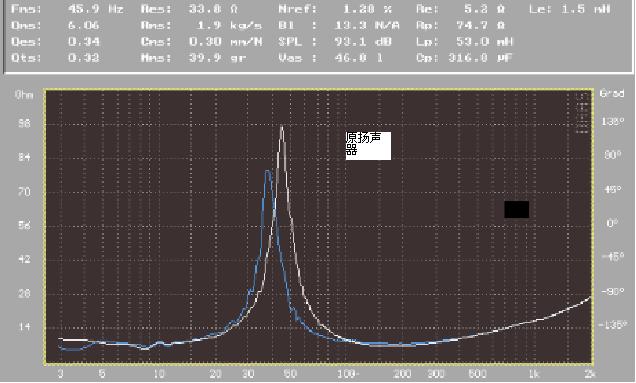Select the Qts 0.32 parameter value
The width and height of the screenshot is (636, 383).
click(x=84, y=58)
